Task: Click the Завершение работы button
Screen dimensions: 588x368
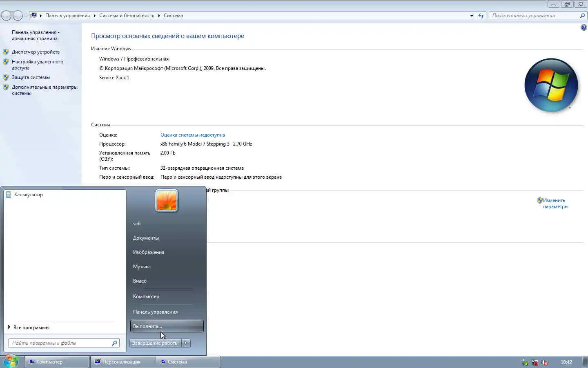Action: click(x=155, y=343)
